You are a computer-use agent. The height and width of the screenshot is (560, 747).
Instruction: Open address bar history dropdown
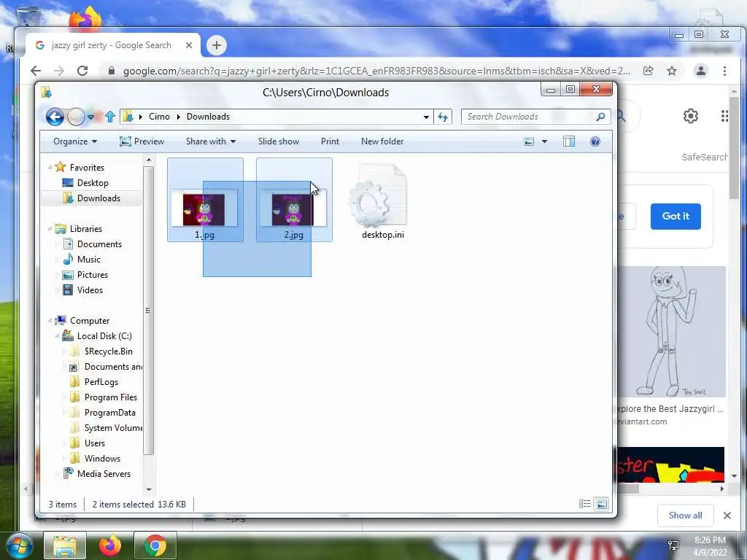click(426, 117)
